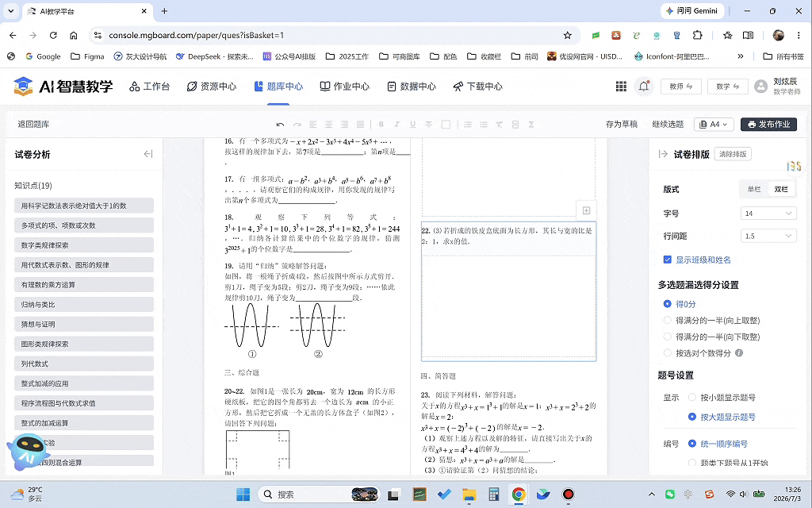Open the A4 paper size dropdown
Image resolution: width=812 pixels, height=508 pixels.
point(714,125)
